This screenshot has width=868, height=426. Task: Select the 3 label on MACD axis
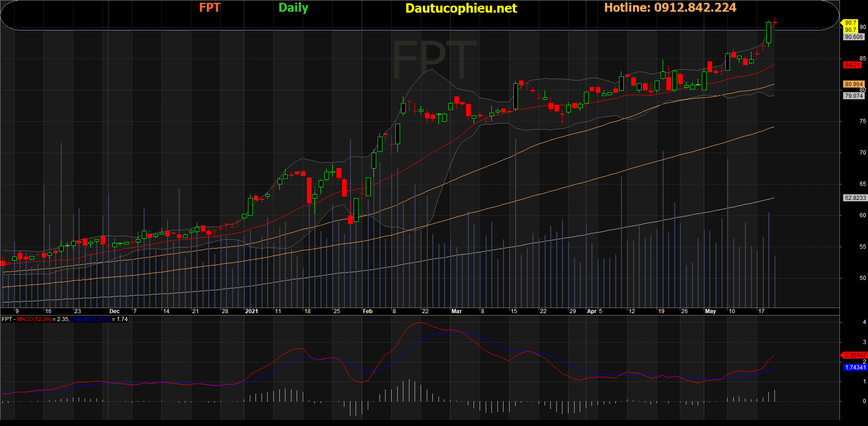(864, 342)
